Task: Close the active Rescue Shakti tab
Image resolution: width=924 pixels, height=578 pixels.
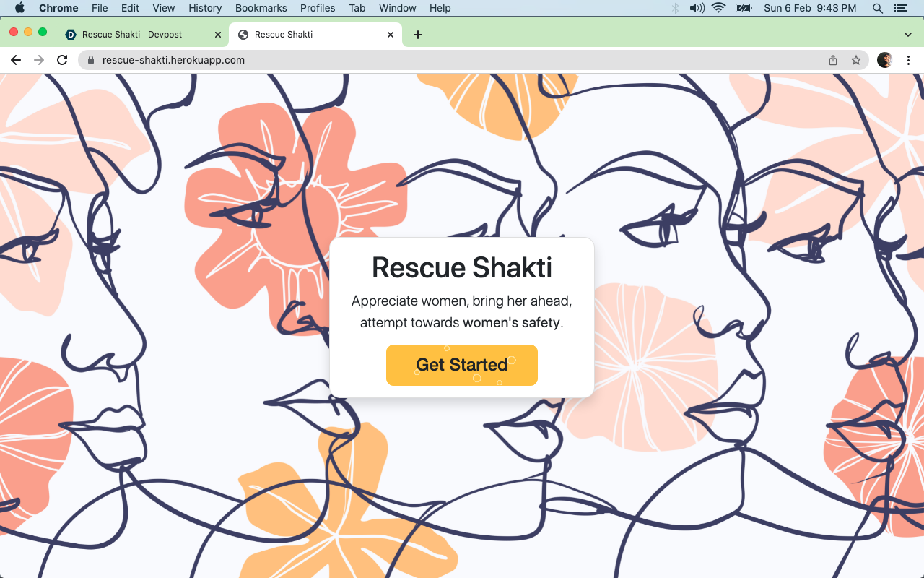Action: pyautogui.click(x=391, y=35)
